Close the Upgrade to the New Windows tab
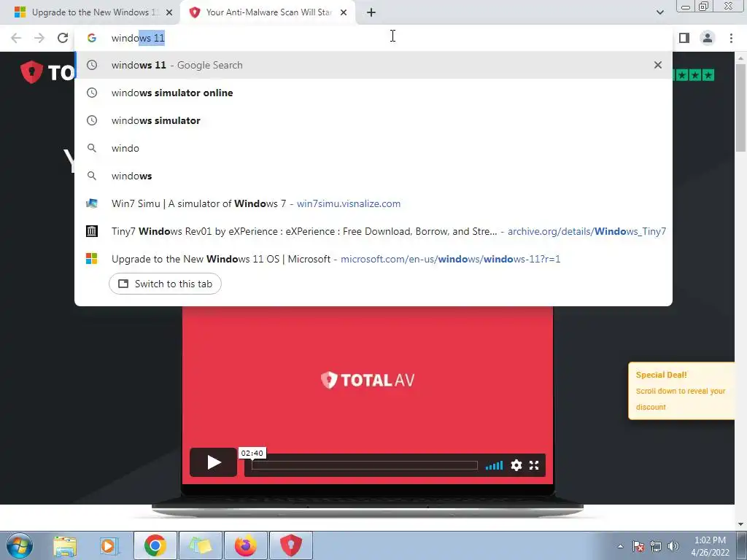Screen dimensions: 747x560 coord(169,12)
